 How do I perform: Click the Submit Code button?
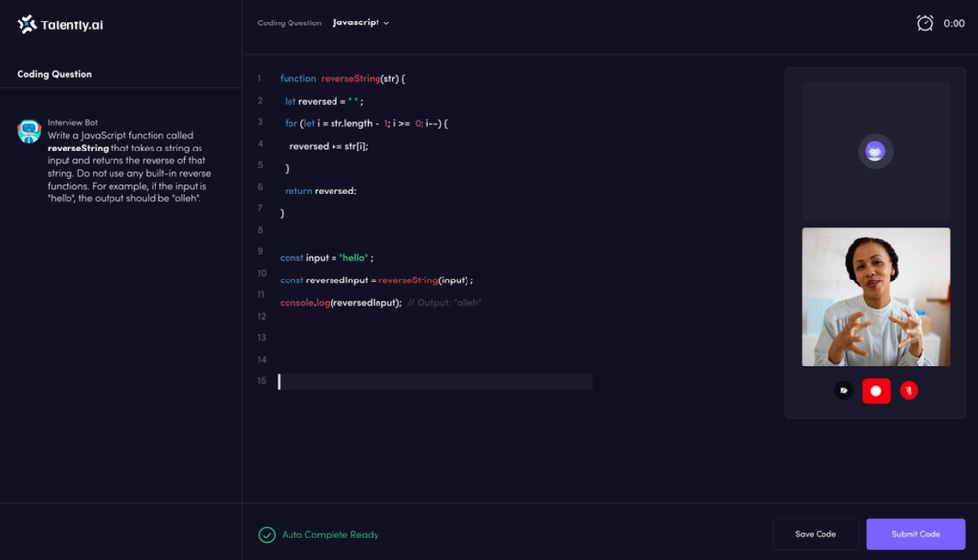click(915, 534)
